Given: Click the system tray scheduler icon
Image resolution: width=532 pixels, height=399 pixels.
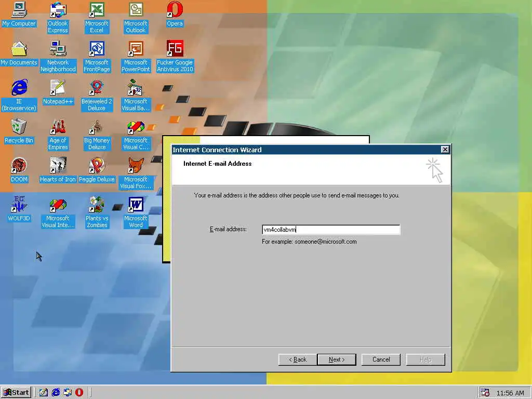Looking at the screenshot, I should point(485,393).
